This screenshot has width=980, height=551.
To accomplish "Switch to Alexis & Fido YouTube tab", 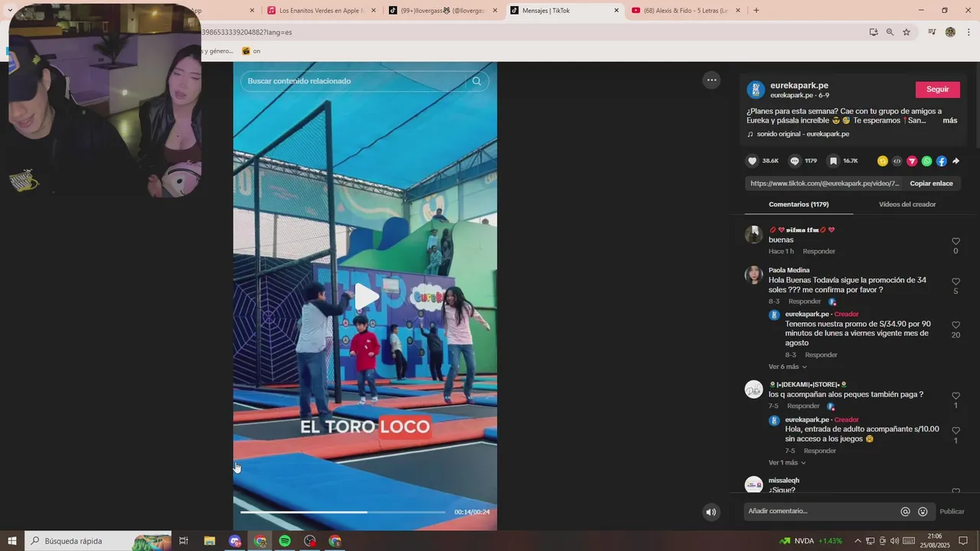I will click(686, 11).
